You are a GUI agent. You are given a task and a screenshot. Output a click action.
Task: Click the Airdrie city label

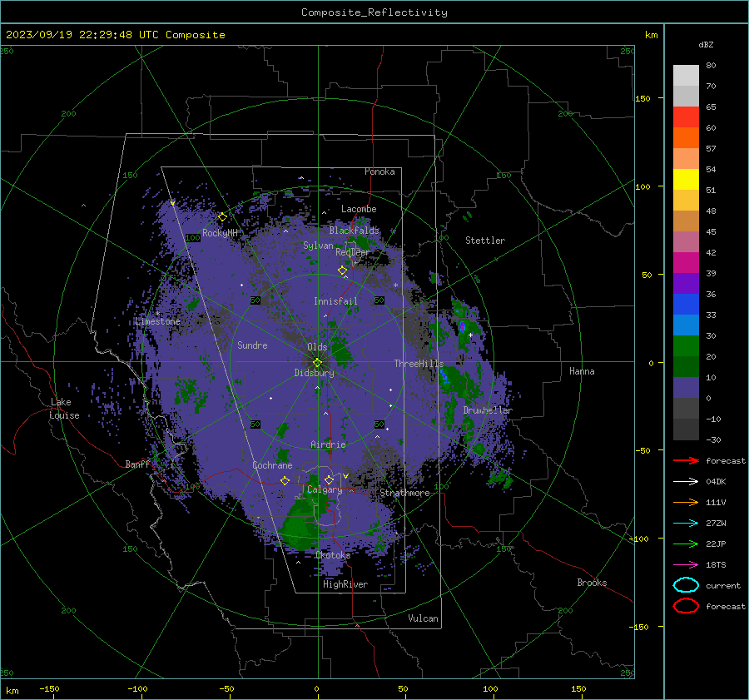[328, 444]
